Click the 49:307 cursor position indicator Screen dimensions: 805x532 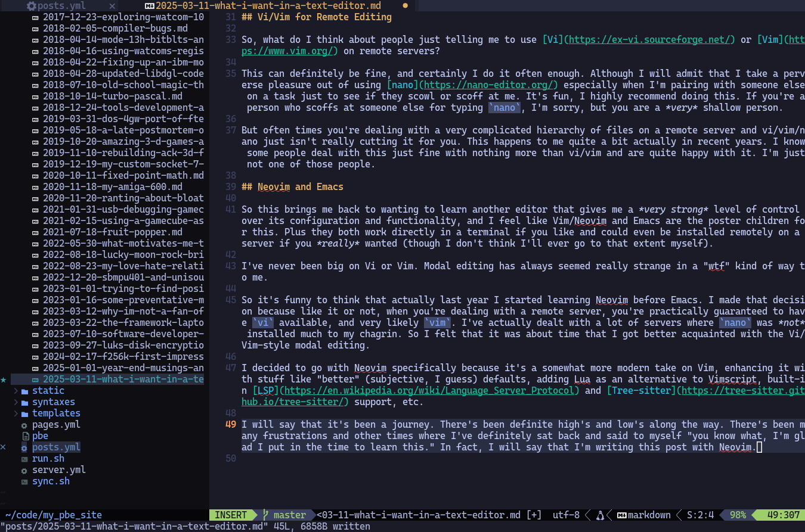[784, 515]
